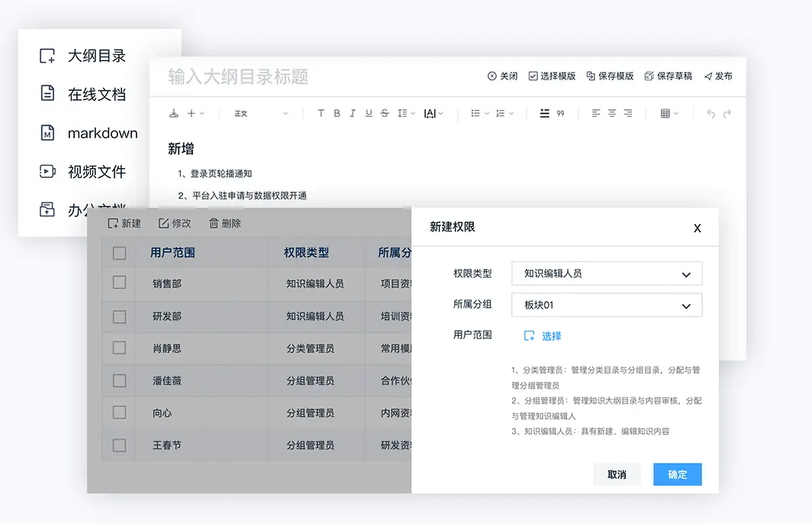This screenshot has width=812, height=524.
Task: Tick the 肖静思 row checkbox
Action: click(120, 348)
